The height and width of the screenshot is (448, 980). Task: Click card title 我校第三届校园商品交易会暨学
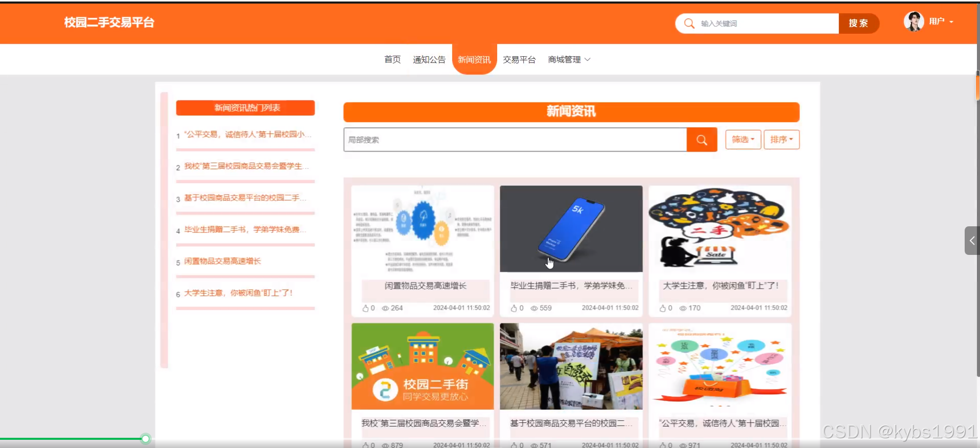point(424,423)
